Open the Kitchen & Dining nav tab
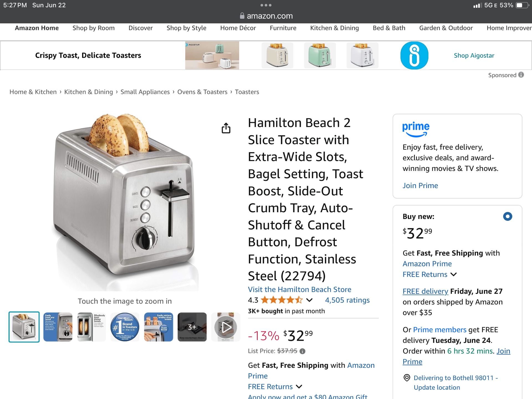 click(334, 28)
